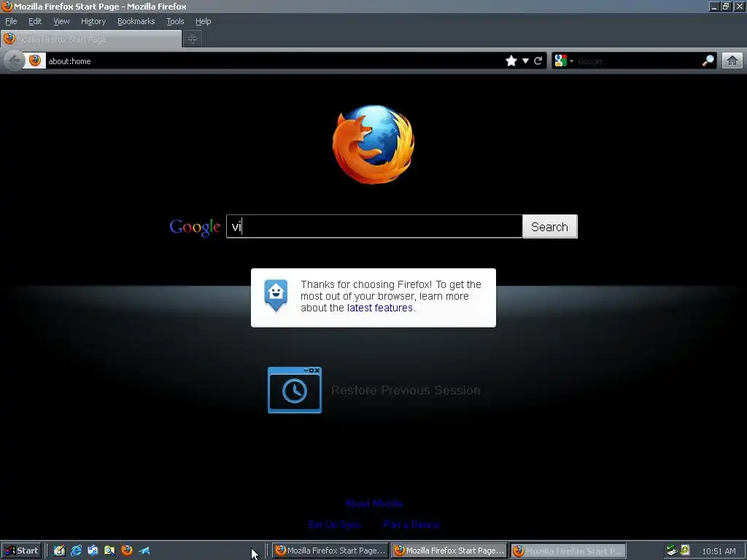Click the Firefox icon in the title bar

(7, 6)
